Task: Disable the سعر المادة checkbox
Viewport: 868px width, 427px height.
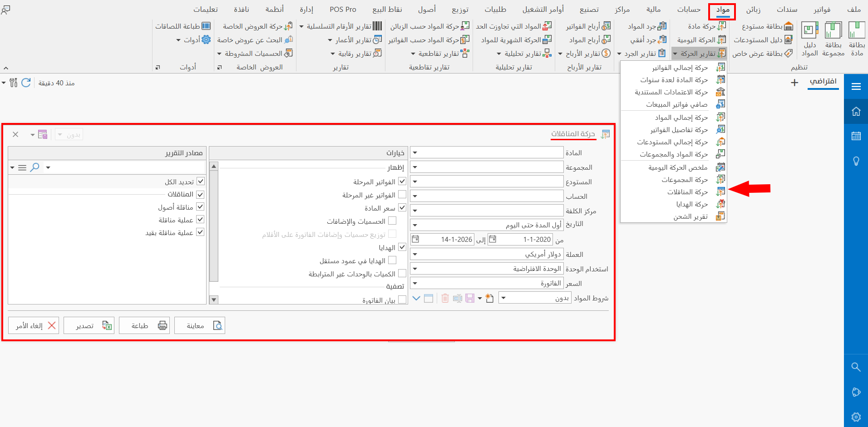Action: coord(402,207)
